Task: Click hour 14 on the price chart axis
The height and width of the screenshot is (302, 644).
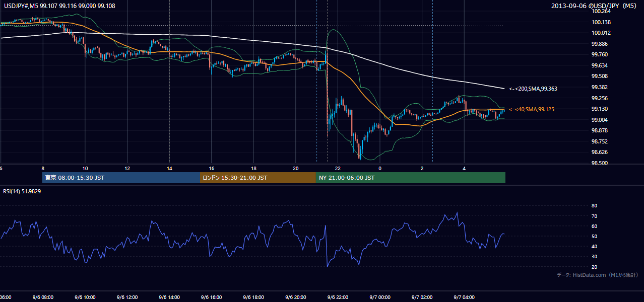Action: pos(169,168)
